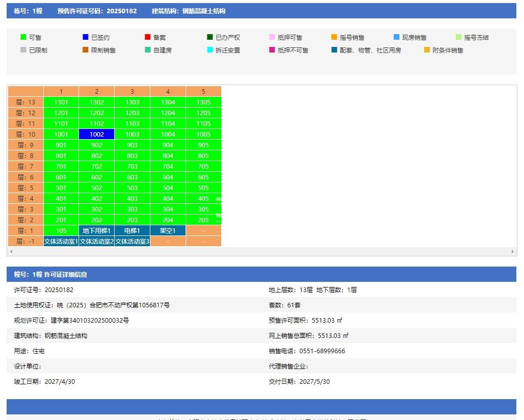Image resolution: width=524 pixels, height=420 pixels.
Task: Select unit 1203
Action: click(x=133, y=113)
